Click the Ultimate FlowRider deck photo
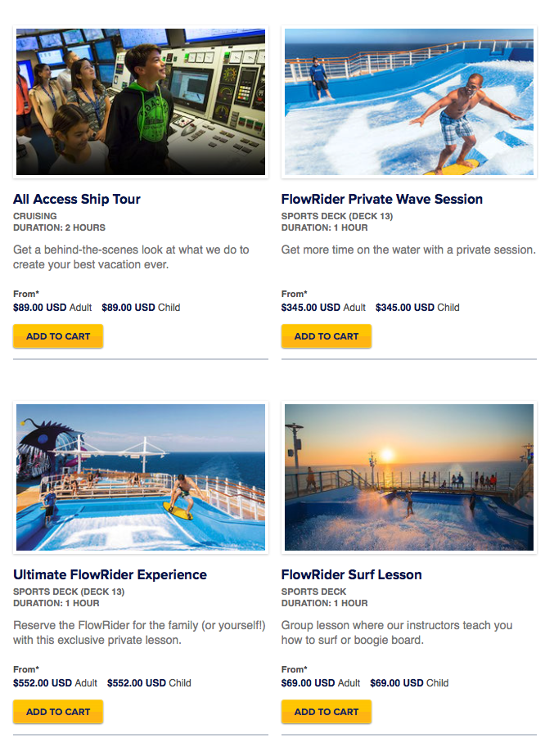This screenshot has height=756, width=545. (x=141, y=477)
